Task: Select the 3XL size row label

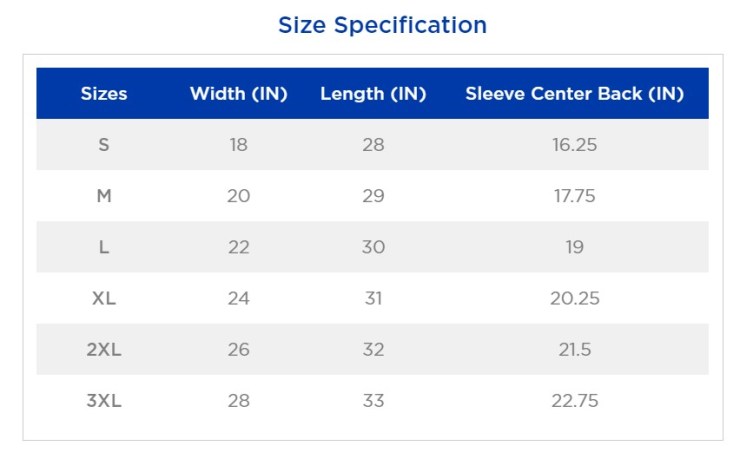Action: coord(104,401)
